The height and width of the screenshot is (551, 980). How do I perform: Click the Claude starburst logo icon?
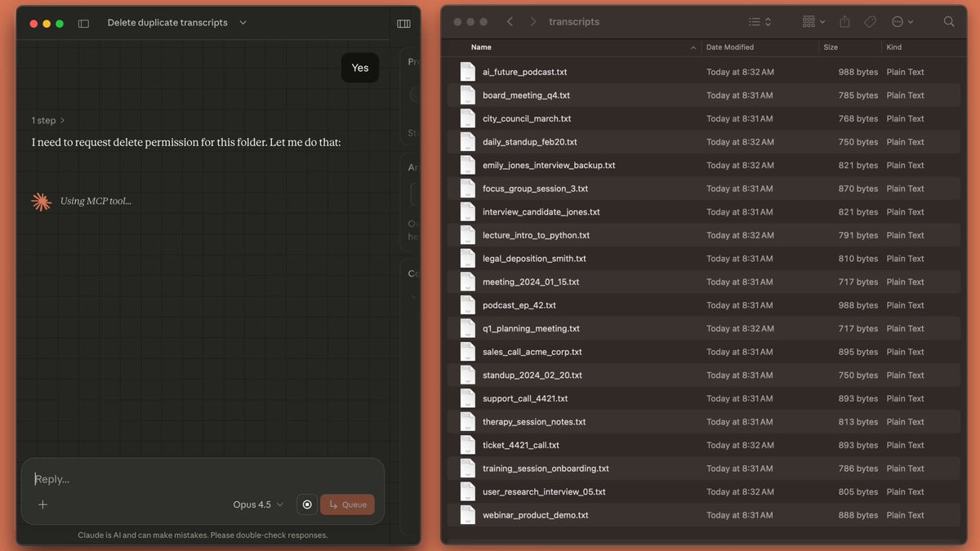[x=41, y=201]
